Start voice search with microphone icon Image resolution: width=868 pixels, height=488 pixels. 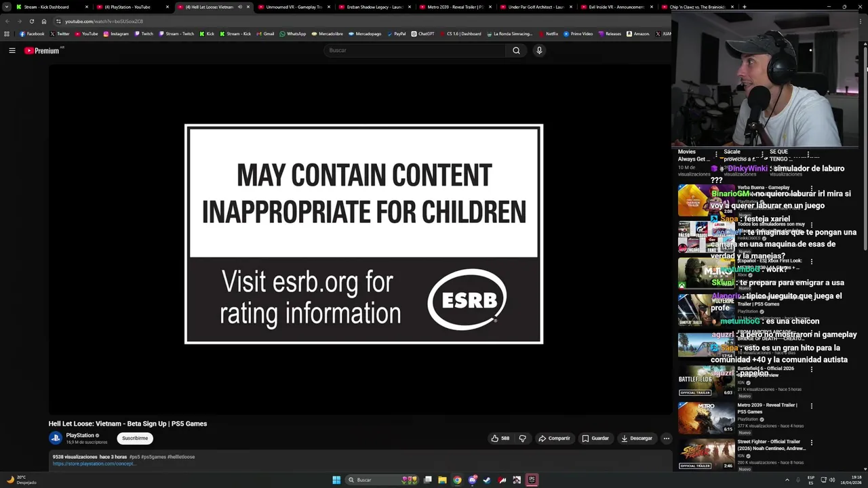tap(539, 50)
